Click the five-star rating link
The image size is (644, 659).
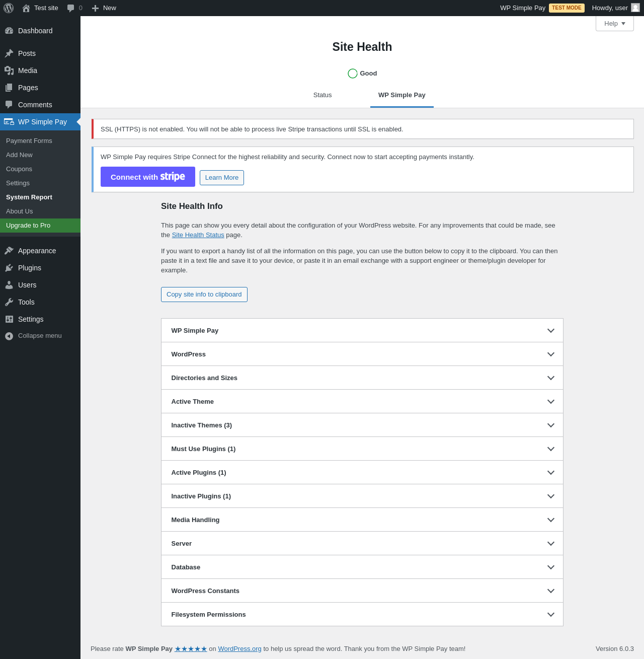coord(191,649)
